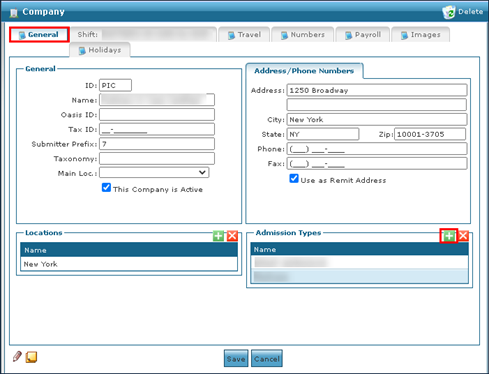This screenshot has width=489, height=374.
Task: Delete Location using red X icon
Action: [x=232, y=236]
